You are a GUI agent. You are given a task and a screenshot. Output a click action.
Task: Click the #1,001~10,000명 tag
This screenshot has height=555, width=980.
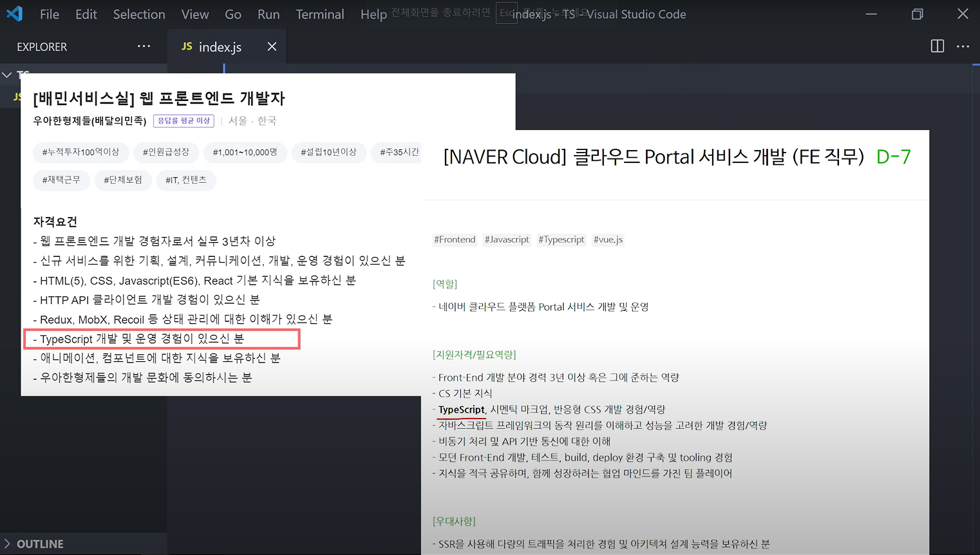[x=245, y=152]
